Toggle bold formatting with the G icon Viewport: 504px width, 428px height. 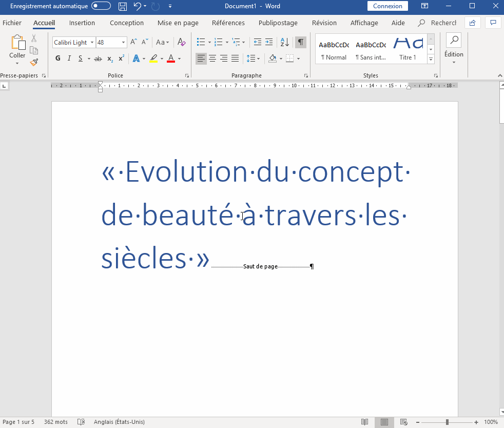[57, 58]
